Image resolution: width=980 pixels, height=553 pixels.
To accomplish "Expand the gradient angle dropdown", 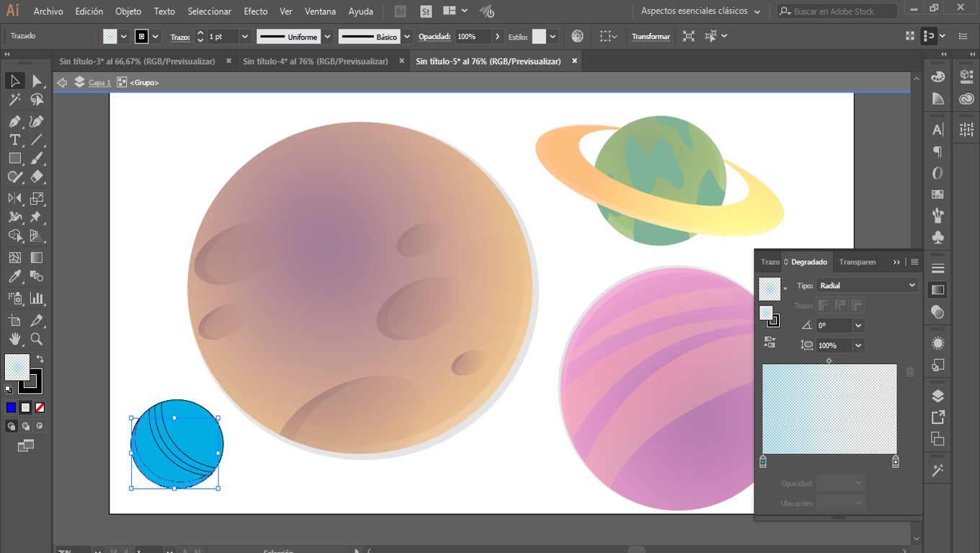I will (x=858, y=326).
